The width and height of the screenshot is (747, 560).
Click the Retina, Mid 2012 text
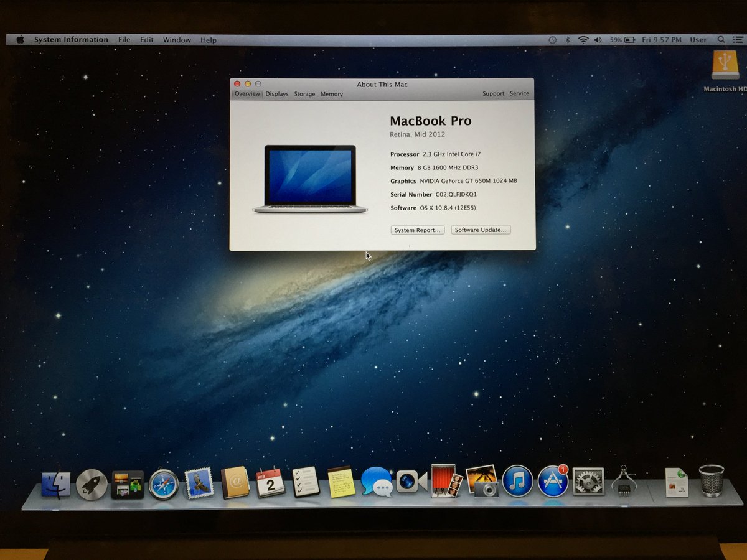coord(417,134)
